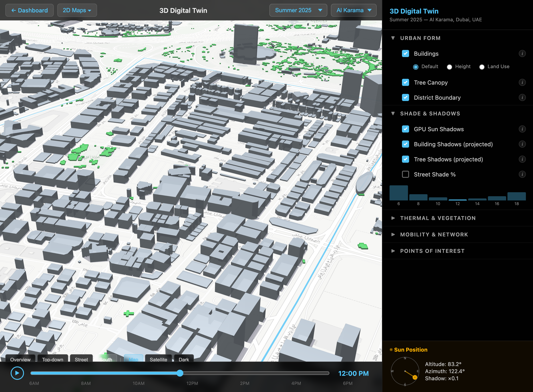Click the Azimuth: 122.4° value
This screenshot has width=533, height=392.
445,371
